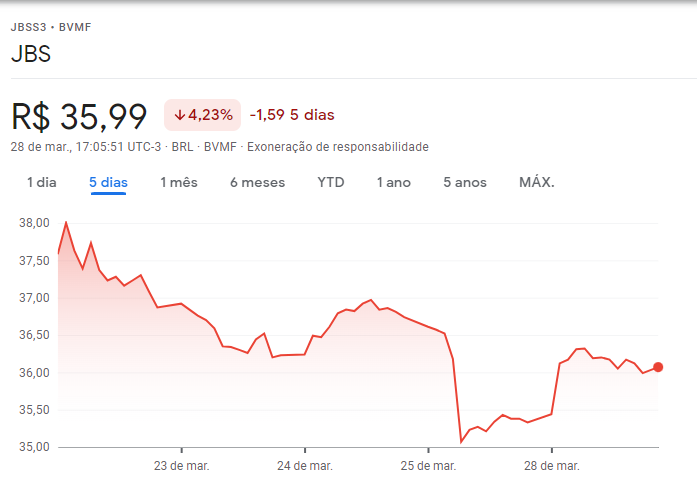
Task: Click the 25 de mar. axis label
Action: [428, 466]
